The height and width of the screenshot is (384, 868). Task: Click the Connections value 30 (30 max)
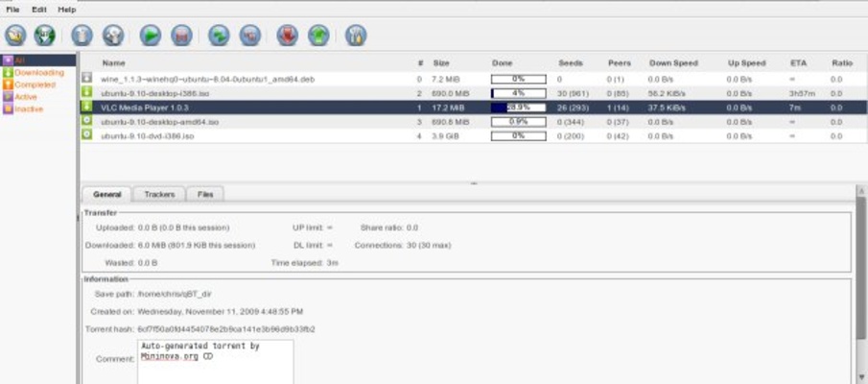pos(429,245)
